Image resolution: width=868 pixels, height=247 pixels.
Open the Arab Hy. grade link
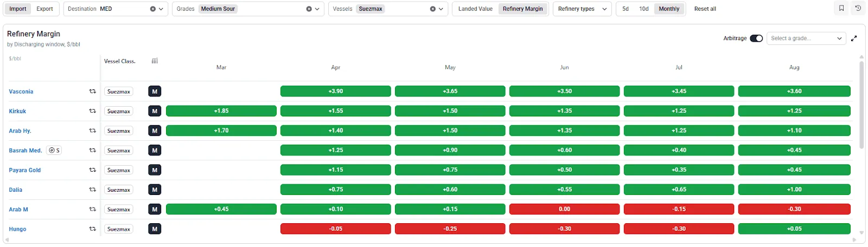(20, 131)
